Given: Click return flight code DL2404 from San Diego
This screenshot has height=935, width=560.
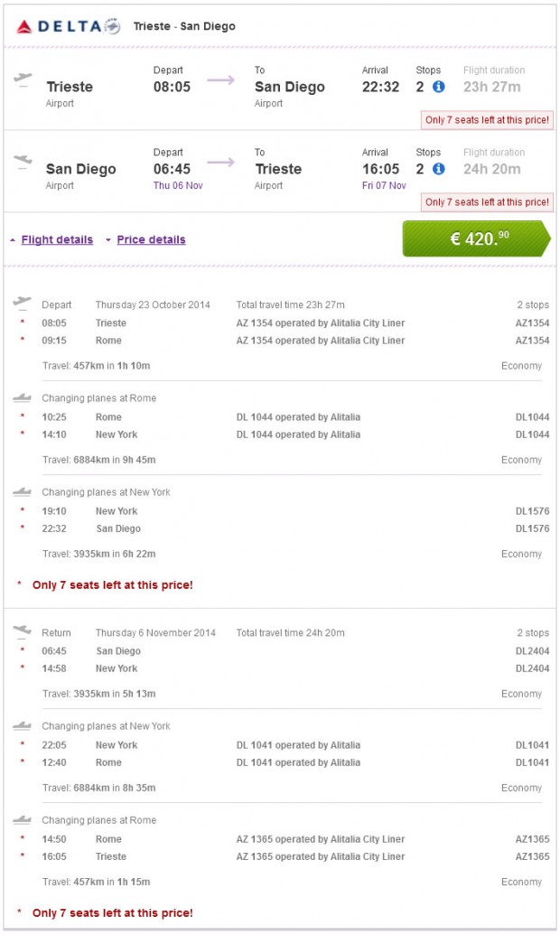Looking at the screenshot, I should point(531,650).
